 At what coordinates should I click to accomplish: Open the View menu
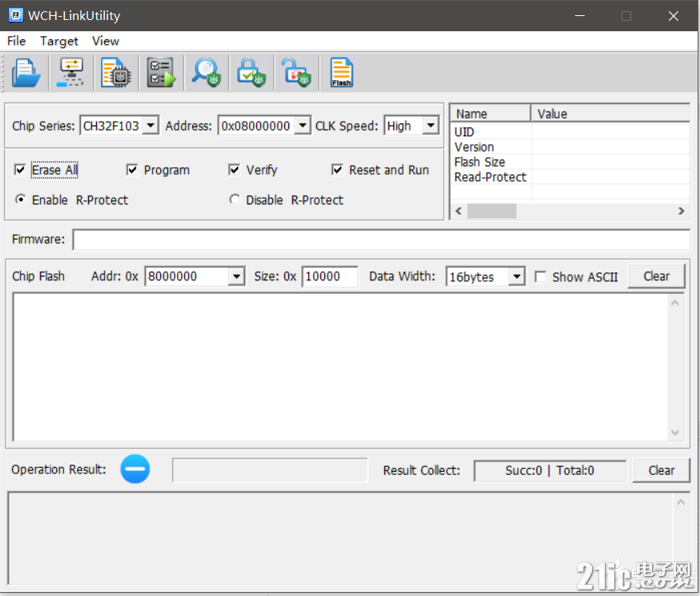coord(106,41)
